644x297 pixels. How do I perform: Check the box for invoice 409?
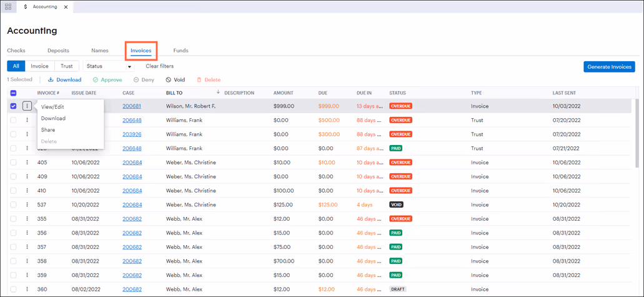pyautogui.click(x=14, y=176)
